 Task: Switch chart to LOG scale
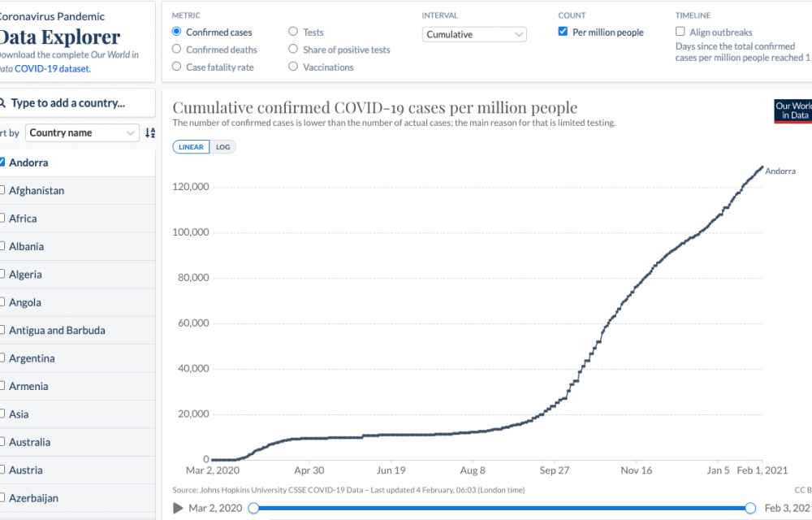(x=222, y=147)
